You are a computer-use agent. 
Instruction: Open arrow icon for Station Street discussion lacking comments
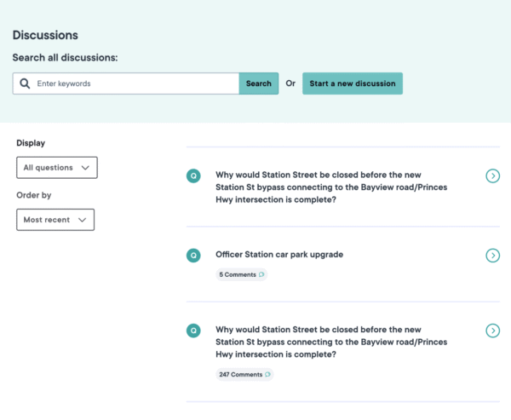[492, 175]
